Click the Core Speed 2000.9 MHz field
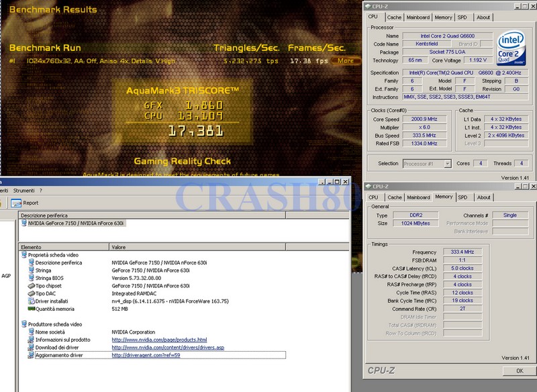537x392 pixels. coord(424,119)
